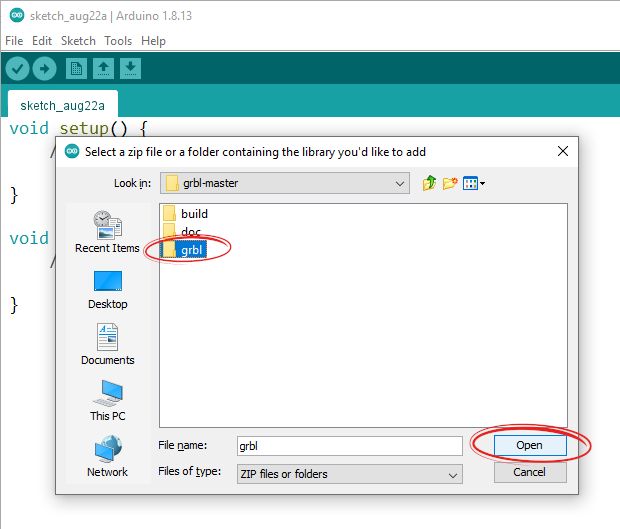The image size is (620, 529).
Task: Create a new sketch with the New icon
Action: (76, 69)
